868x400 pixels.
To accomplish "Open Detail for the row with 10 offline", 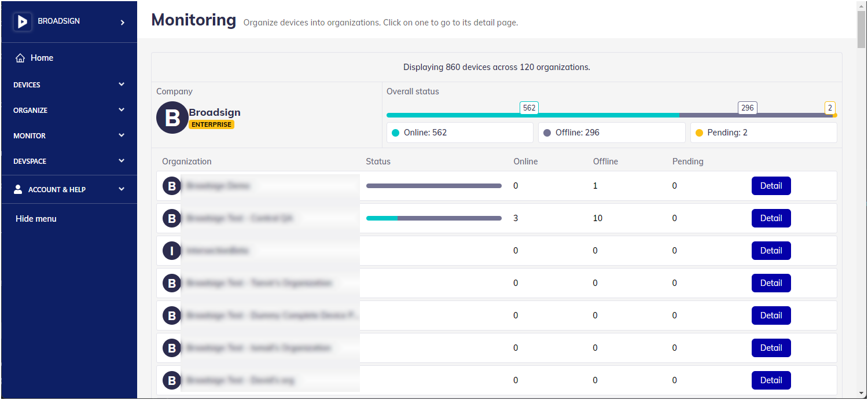I will (x=771, y=218).
